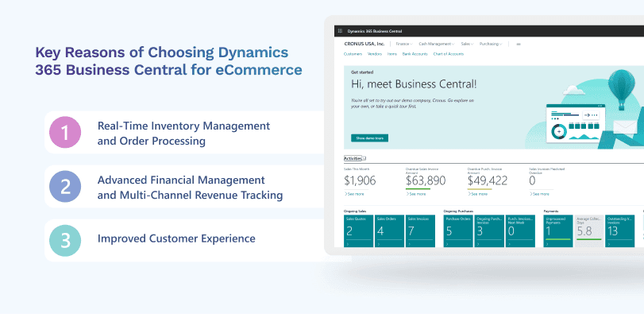Open the Sales Quotes tile

[x=359, y=231]
